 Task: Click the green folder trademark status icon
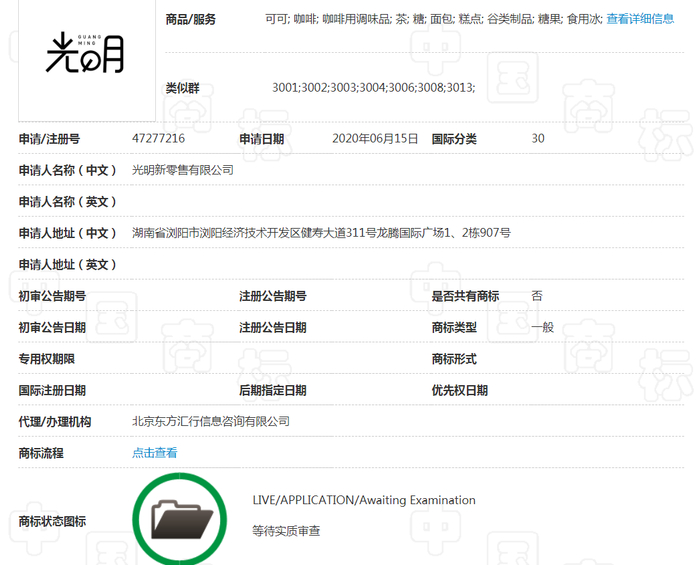(x=180, y=519)
